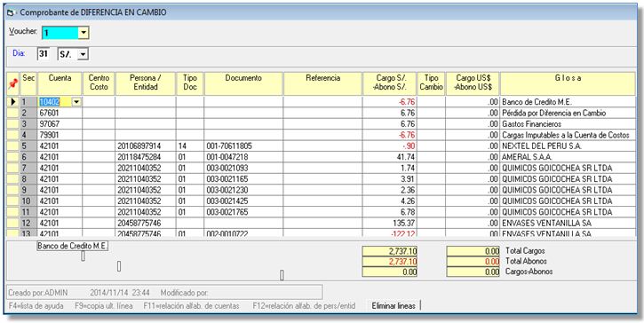Click glosa ENVASES VENTANILLA SA in row 12
The width and height of the screenshot is (644, 323).
(568, 224)
